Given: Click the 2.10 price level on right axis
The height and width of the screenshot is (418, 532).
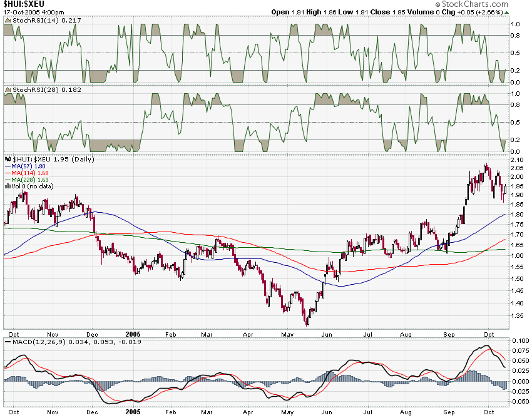Looking at the screenshot, I should click(518, 160).
